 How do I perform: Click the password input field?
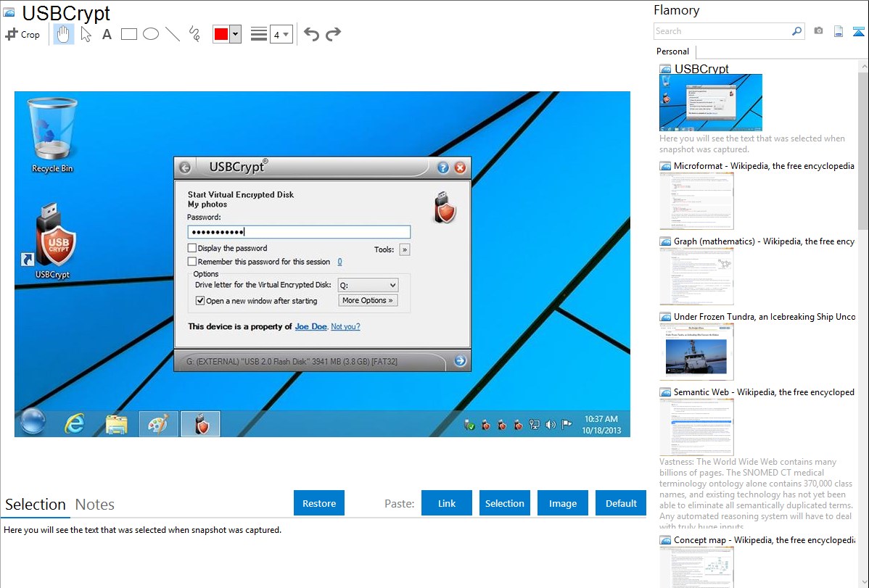[x=300, y=232]
